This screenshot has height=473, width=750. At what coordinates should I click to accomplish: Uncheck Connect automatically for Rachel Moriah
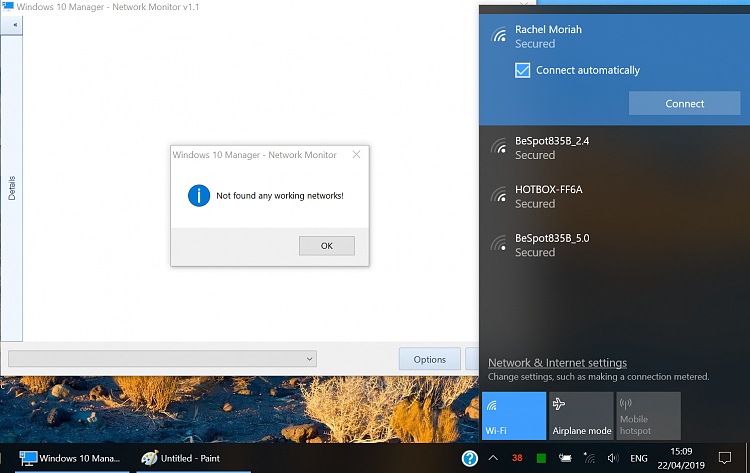tap(522, 70)
